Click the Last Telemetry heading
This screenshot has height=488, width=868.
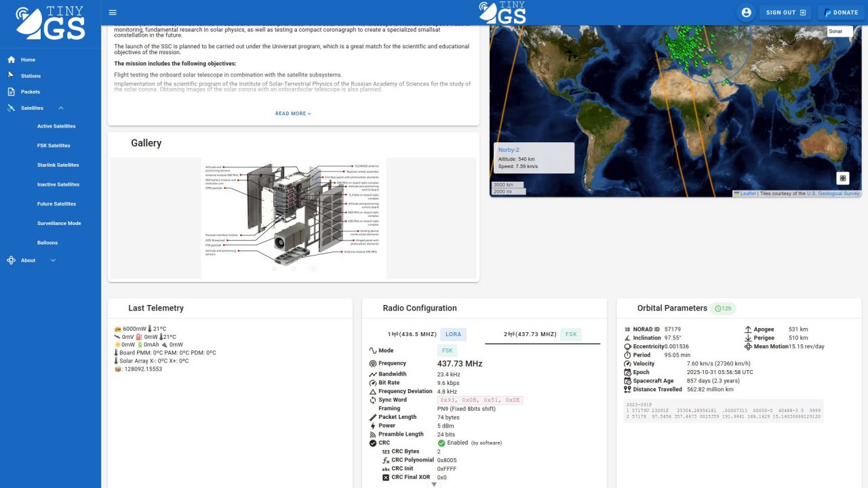pyautogui.click(x=156, y=308)
